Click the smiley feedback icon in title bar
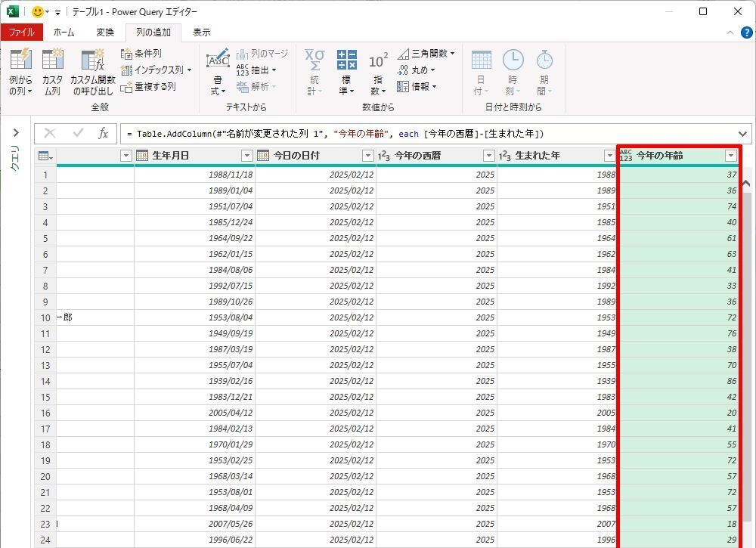Image resolution: width=756 pixels, height=548 pixels. coord(38,11)
